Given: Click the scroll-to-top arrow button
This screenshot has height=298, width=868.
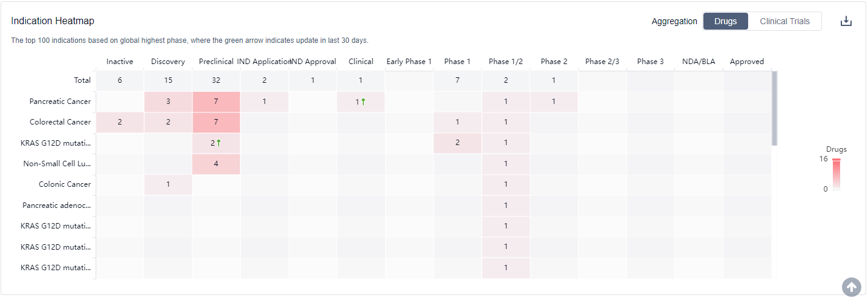Looking at the screenshot, I should point(851,287).
